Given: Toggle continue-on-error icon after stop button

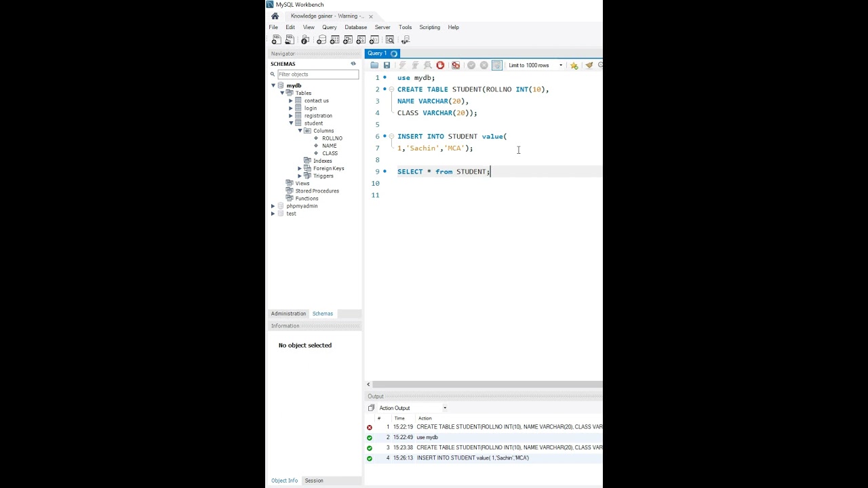Looking at the screenshot, I should point(456,65).
